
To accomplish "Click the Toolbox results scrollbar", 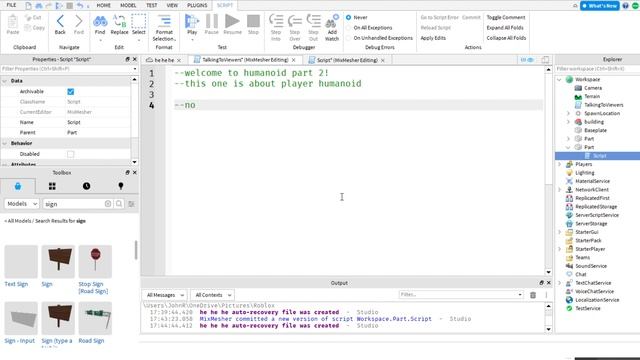I will [136, 250].
